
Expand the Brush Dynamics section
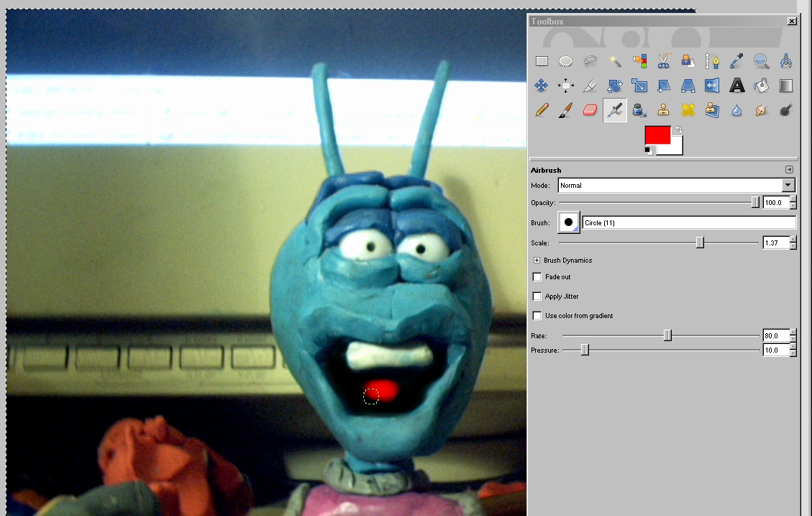(537, 261)
